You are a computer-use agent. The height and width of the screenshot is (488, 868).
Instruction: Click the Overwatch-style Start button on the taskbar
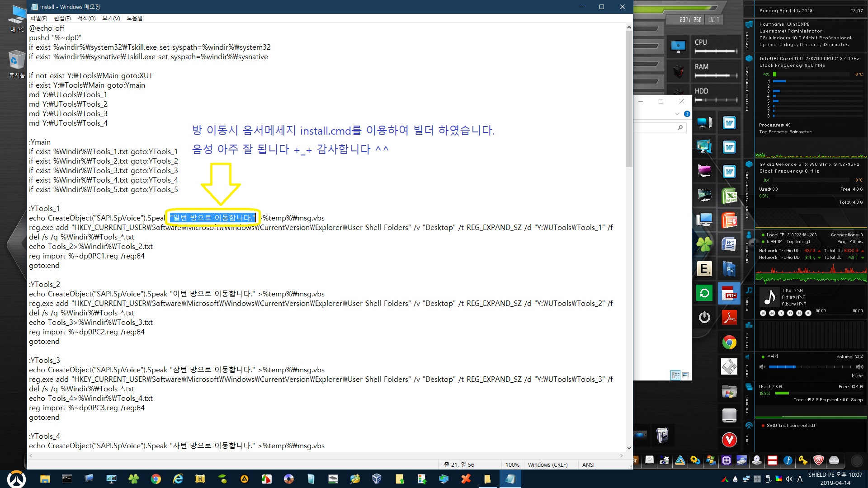click(16, 479)
